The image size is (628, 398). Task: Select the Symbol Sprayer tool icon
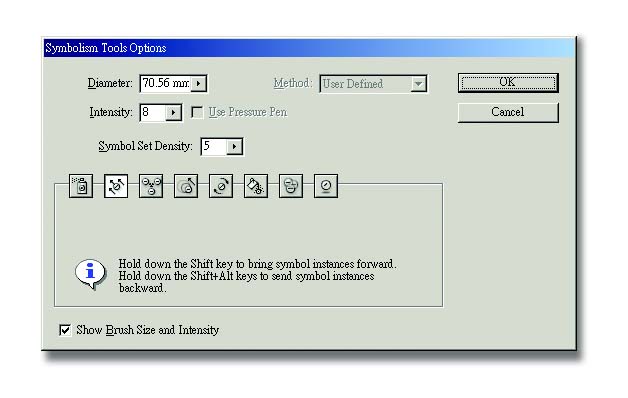[x=81, y=186]
